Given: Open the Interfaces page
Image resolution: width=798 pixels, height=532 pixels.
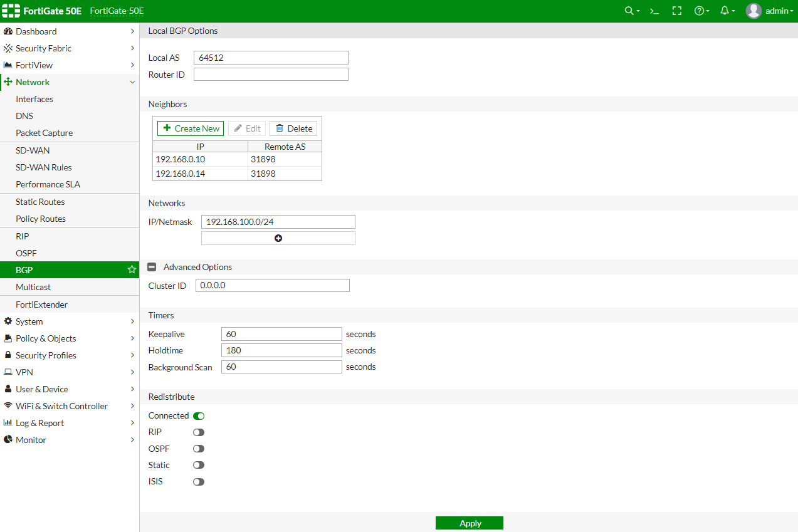Looking at the screenshot, I should (34, 99).
